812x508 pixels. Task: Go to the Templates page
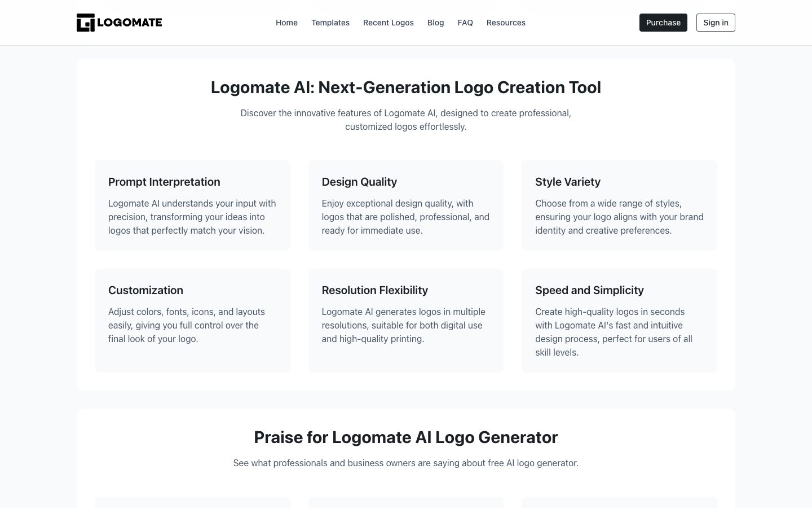point(330,23)
